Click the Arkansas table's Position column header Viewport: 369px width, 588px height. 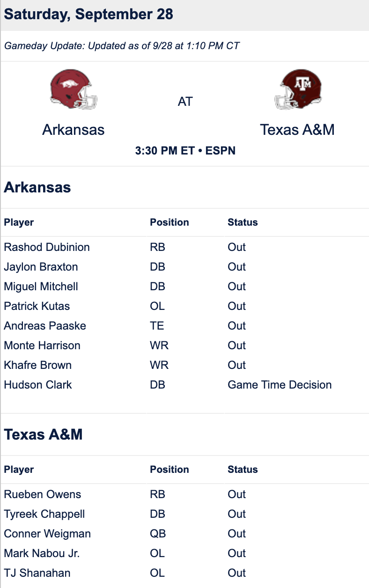pyautogui.click(x=170, y=222)
